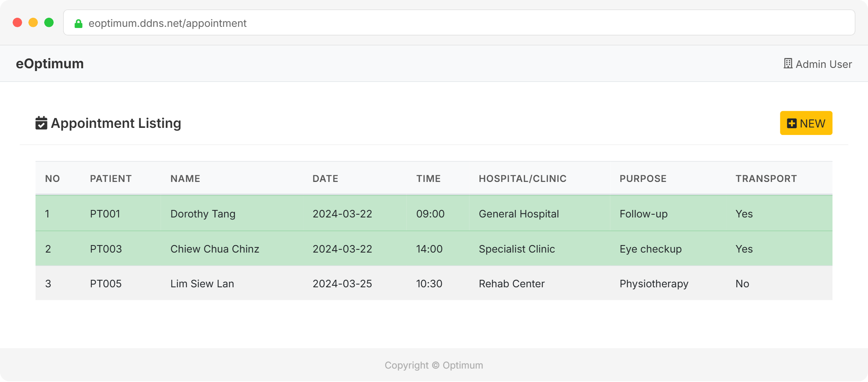Open the Admin User account menu
This screenshot has height=382, width=868.
(x=823, y=64)
